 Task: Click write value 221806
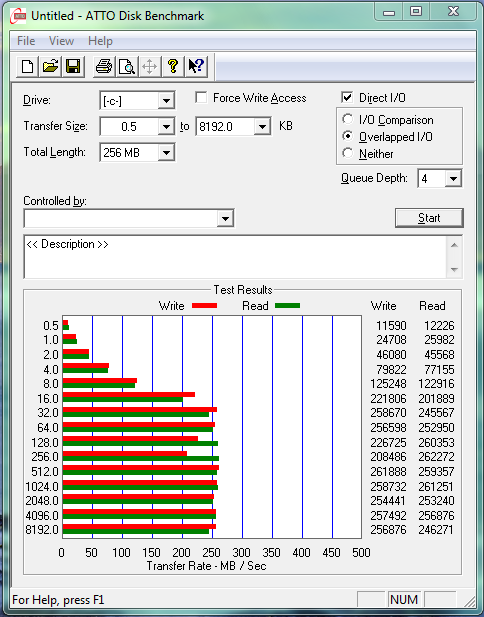[388, 399]
